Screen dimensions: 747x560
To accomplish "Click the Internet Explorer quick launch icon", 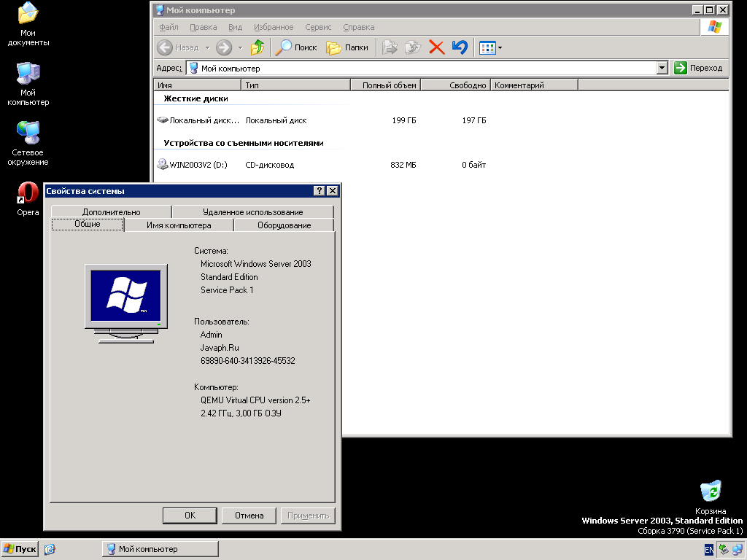I will 50,549.
